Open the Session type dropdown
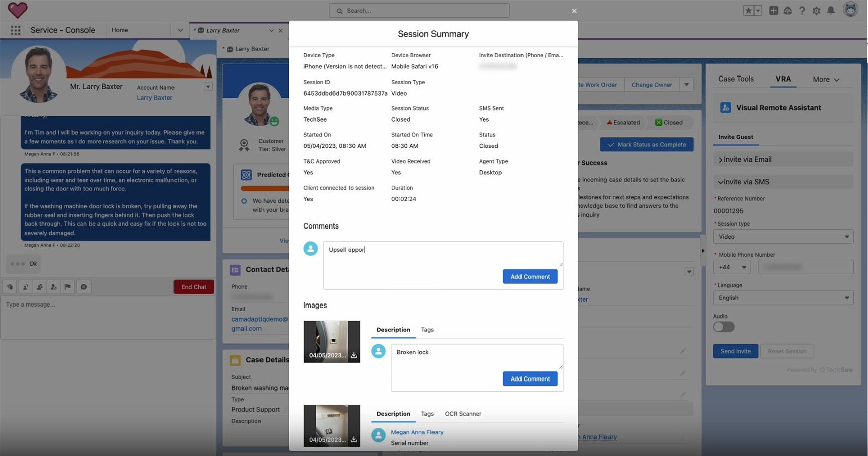The height and width of the screenshot is (456, 868). [783, 237]
